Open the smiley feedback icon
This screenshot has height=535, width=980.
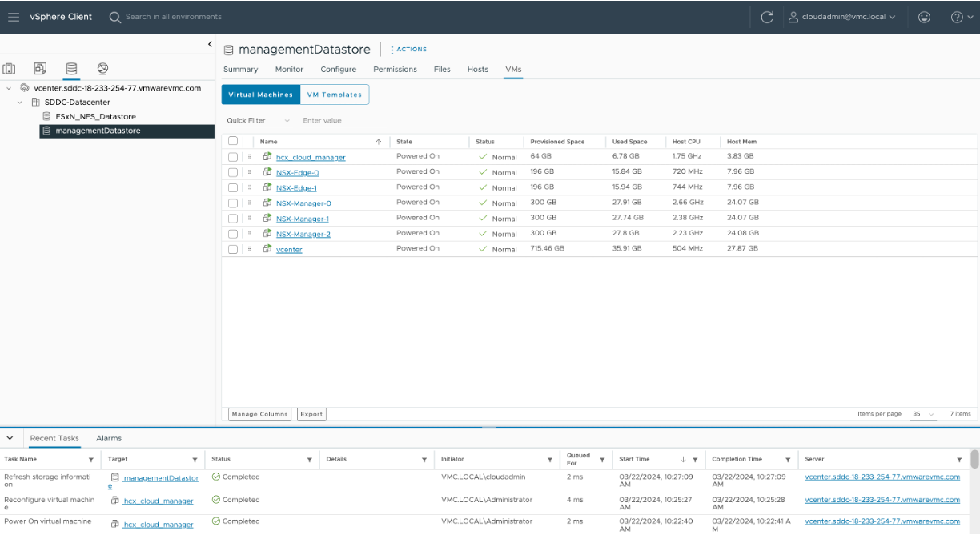(x=924, y=17)
